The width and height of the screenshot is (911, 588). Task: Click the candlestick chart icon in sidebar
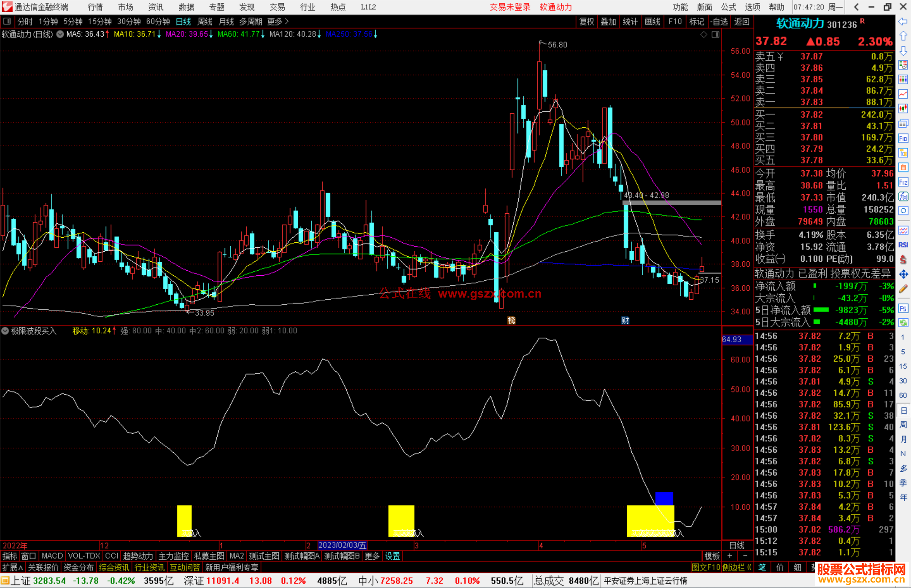pyautogui.click(x=903, y=108)
